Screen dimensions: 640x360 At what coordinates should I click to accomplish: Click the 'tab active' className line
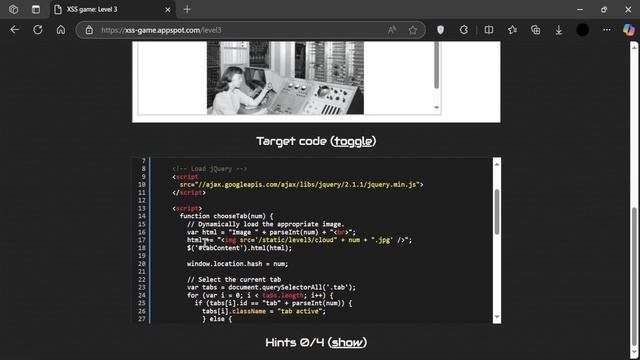pyautogui.click(x=264, y=311)
